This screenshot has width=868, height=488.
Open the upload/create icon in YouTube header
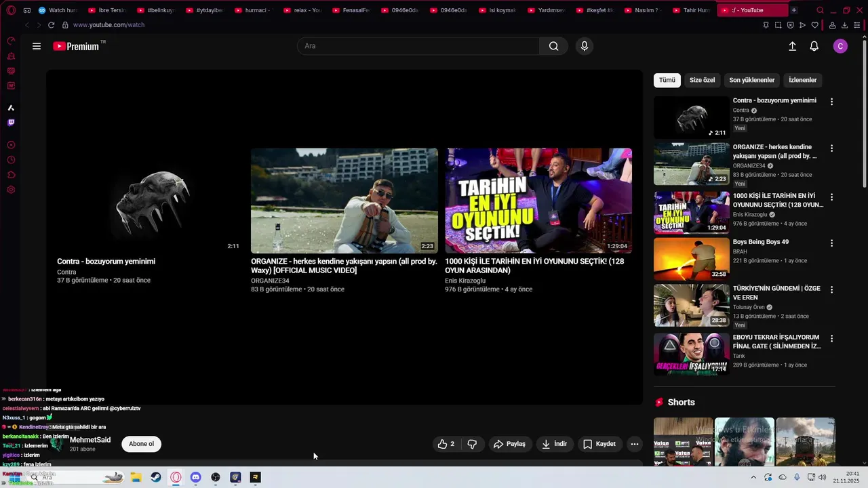point(792,46)
